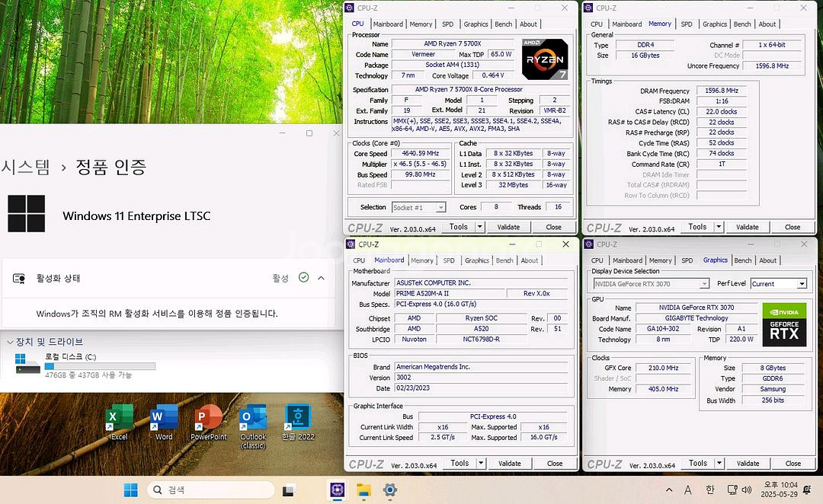This screenshot has width=823, height=504.
Task: Open the notification bell icon
Action: click(x=807, y=490)
